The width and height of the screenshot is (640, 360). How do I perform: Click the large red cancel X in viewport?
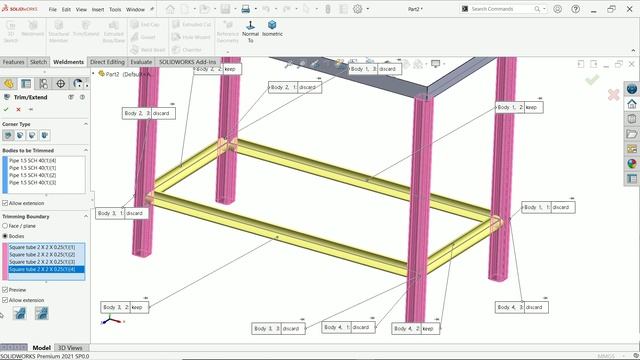pyautogui.click(x=613, y=95)
